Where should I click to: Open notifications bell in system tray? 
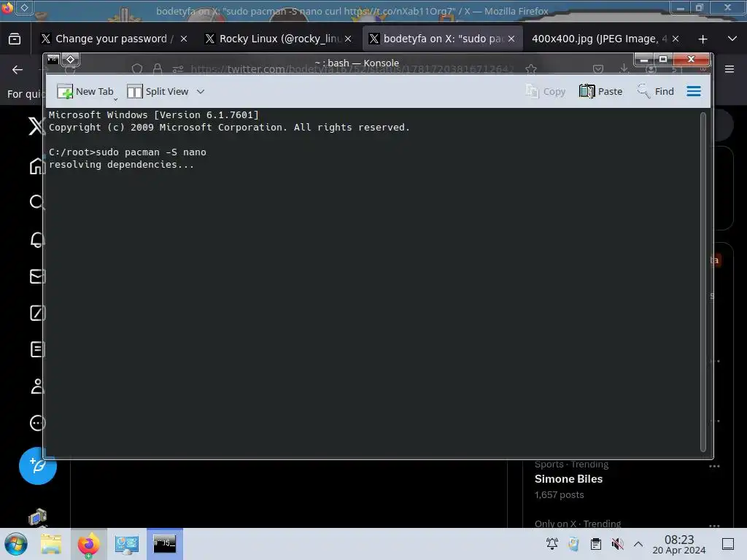pos(551,544)
